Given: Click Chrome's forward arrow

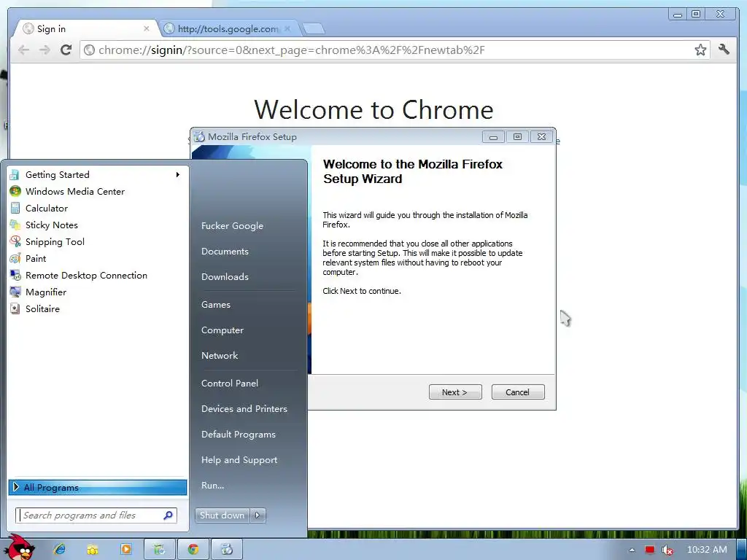Looking at the screenshot, I should click(44, 50).
